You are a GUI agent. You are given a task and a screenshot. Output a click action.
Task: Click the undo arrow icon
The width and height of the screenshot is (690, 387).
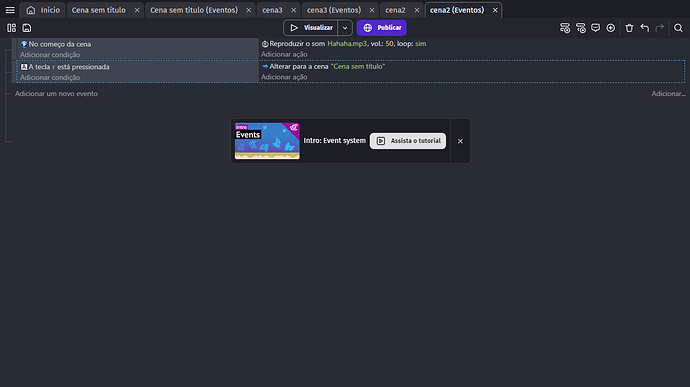645,28
